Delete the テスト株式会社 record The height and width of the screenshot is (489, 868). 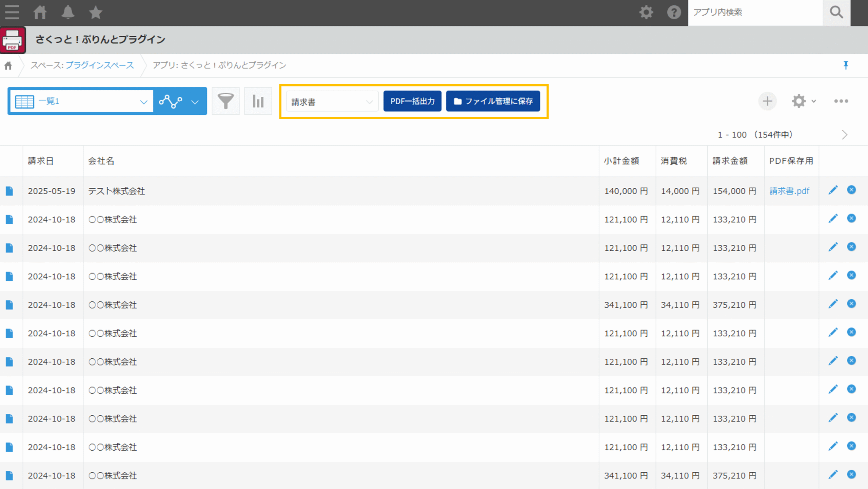851,190
